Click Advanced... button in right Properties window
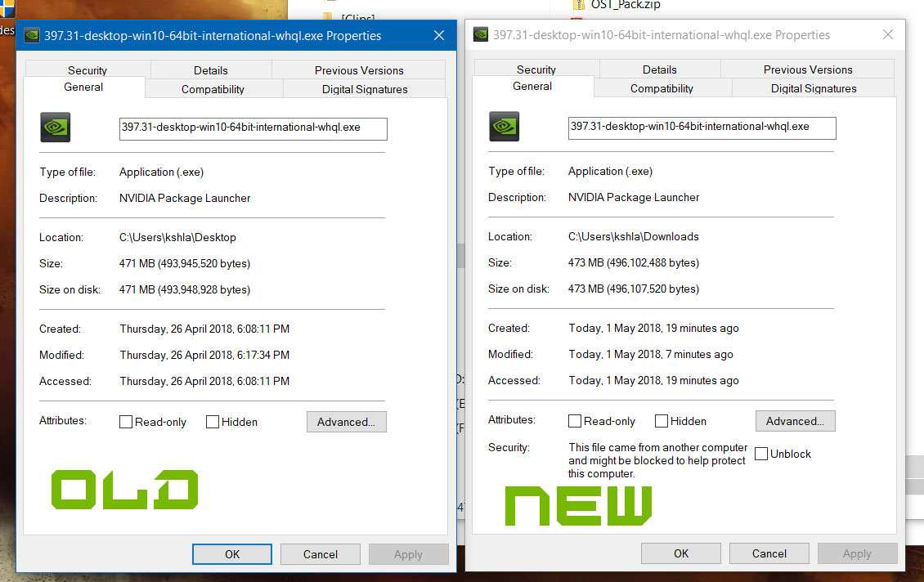The height and width of the screenshot is (582, 924). 796,421
